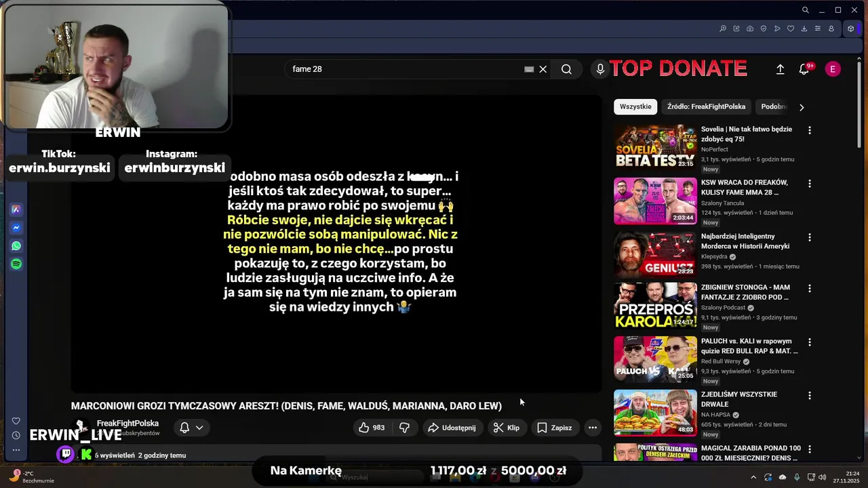Click the Udostępnij share button

pos(452,428)
